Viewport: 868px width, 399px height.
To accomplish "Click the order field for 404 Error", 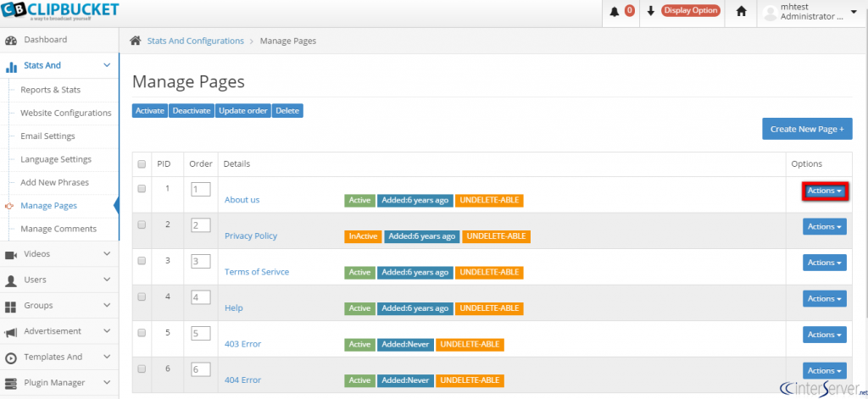I will pos(200,369).
